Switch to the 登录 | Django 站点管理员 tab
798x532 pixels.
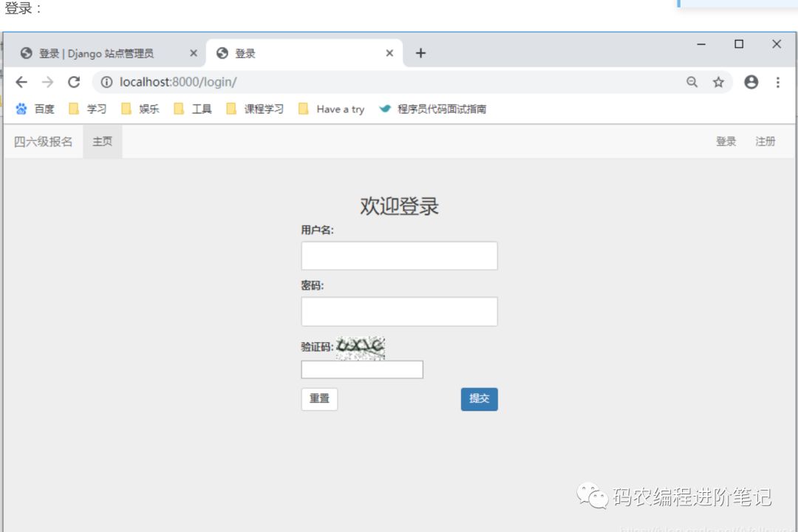click(x=104, y=53)
